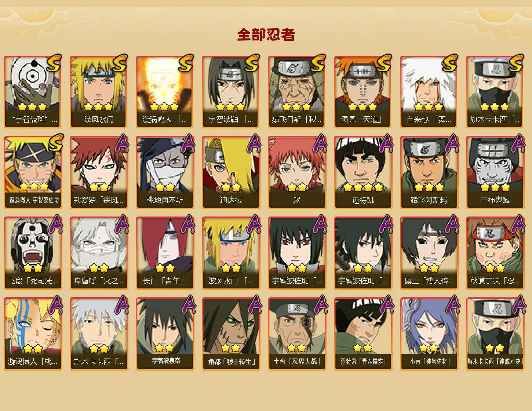Select the 迈特凯 four-star card

coord(363,172)
